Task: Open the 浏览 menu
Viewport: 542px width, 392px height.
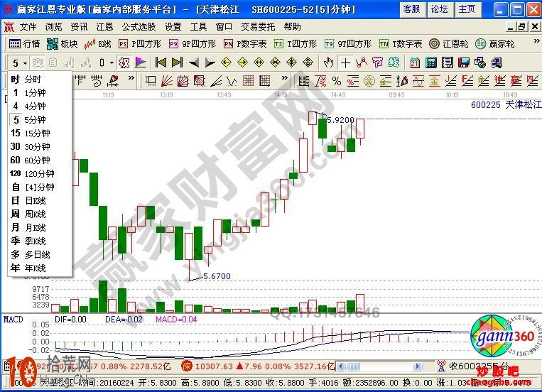Action: tap(53, 26)
